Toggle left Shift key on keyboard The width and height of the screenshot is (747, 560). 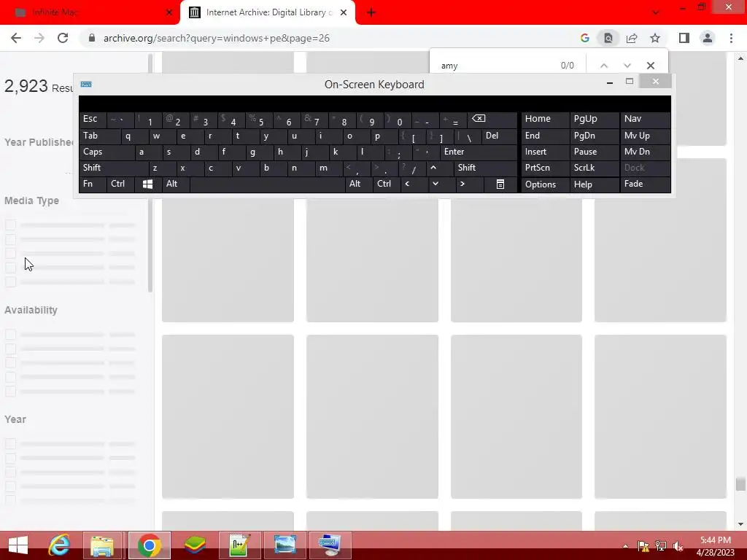[114, 168]
